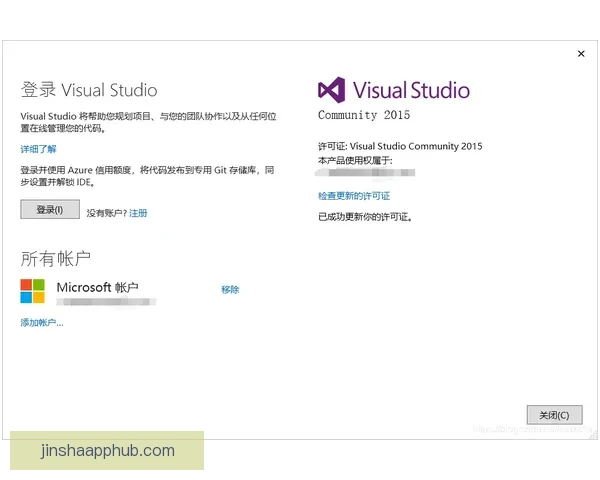Image resolution: width=600 pixels, height=480 pixels.
Task: Select the Microsoft 帐户 account entry
Action: click(x=97, y=287)
